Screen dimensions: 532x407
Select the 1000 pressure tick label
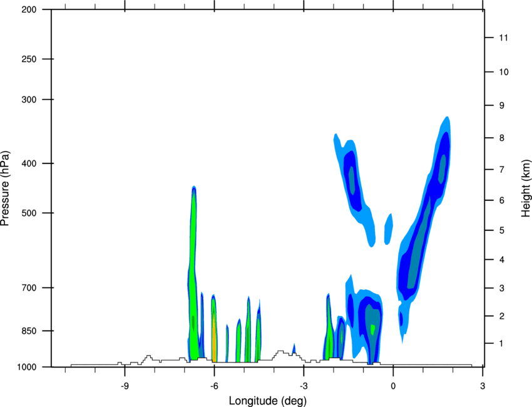click(27, 367)
